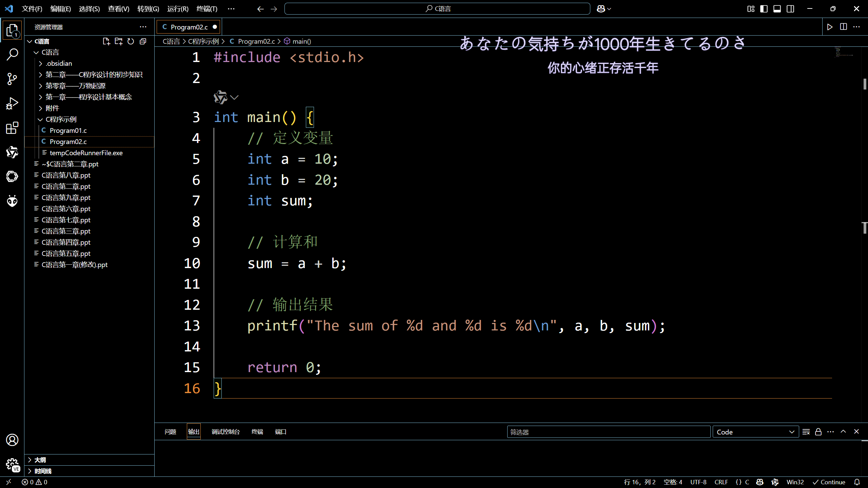Viewport: 868px width, 488px height.
Task: Collapse all folders in explorer
Action: [143, 41]
